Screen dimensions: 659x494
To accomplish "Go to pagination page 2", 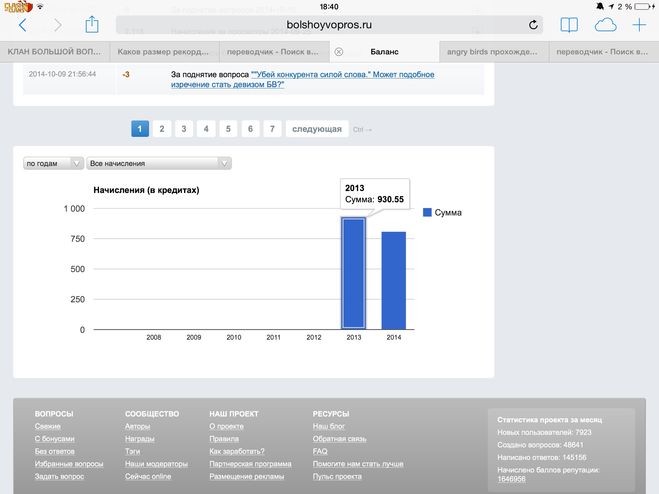I will coord(162,129).
